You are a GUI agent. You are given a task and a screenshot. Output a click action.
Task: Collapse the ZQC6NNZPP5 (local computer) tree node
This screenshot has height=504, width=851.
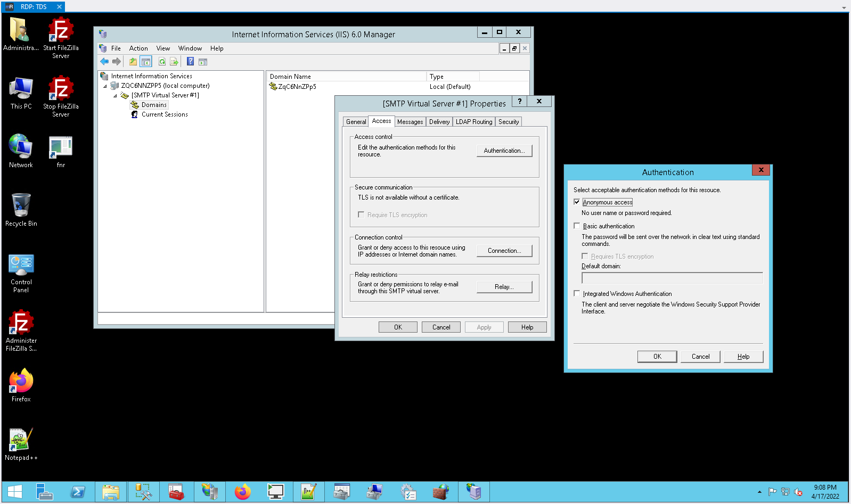coord(105,86)
